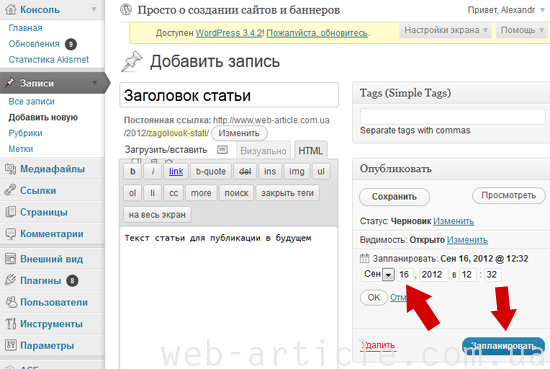This screenshot has height=369, width=550.
Task: Click the blue Запланировать button
Action: coord(503,346)
